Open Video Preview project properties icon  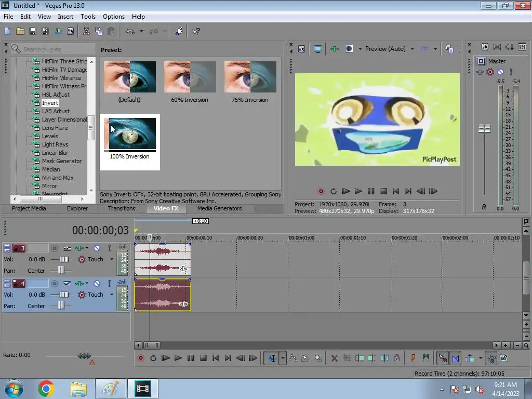(x=302, y=49)
